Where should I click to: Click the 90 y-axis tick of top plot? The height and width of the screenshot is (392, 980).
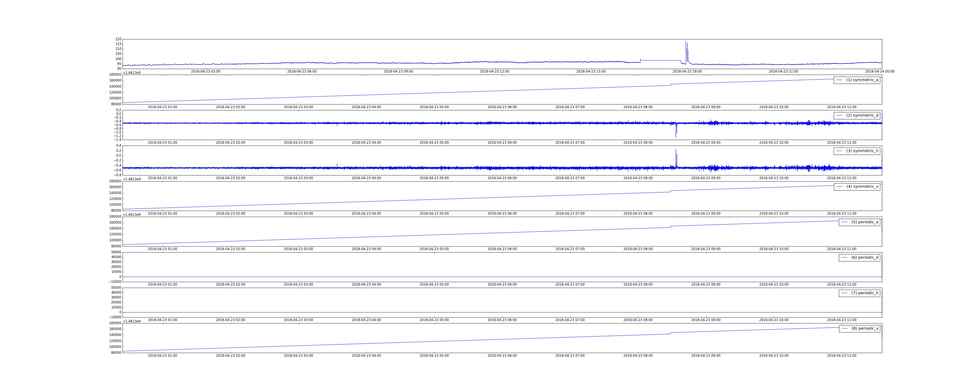point(119,69)
